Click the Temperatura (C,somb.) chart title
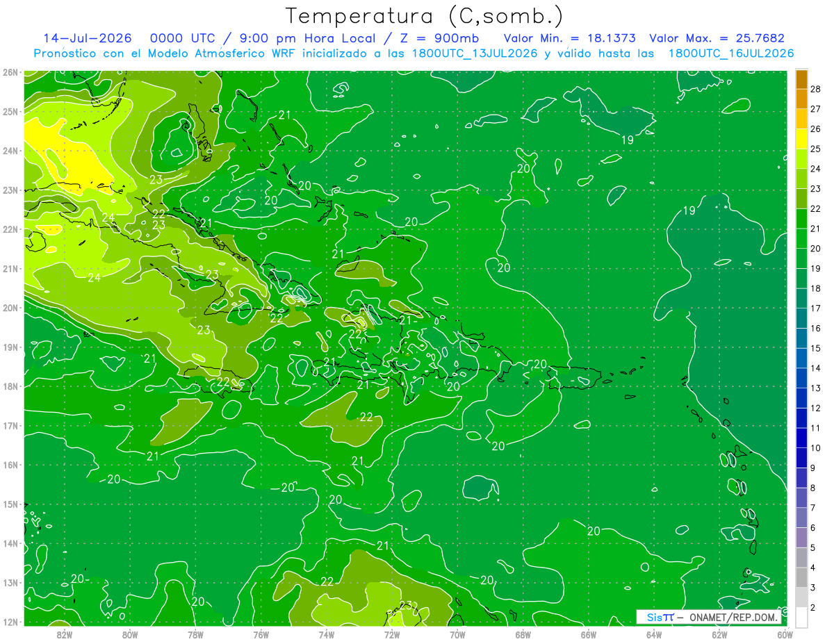834x644 pixels. click(425, 16)
